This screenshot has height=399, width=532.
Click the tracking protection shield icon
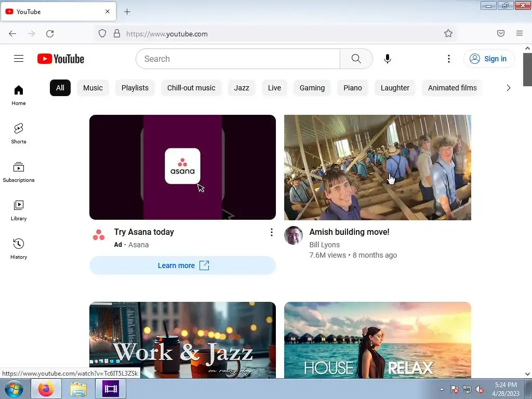102,34
